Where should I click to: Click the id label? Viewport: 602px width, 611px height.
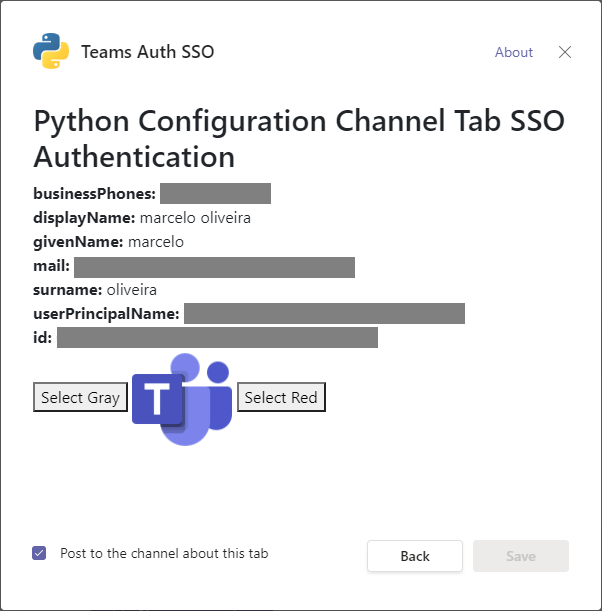42,337
